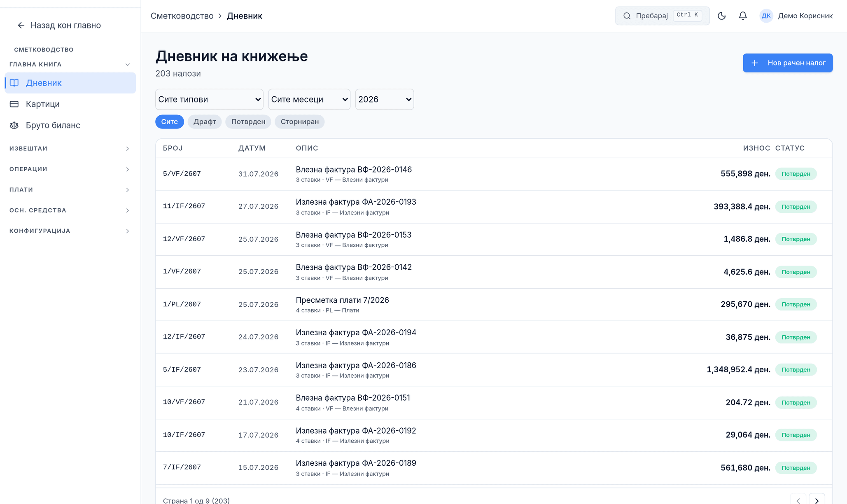Expand the ПЛАТИ sidebar section
847x504 pixels.
(70, 189)
